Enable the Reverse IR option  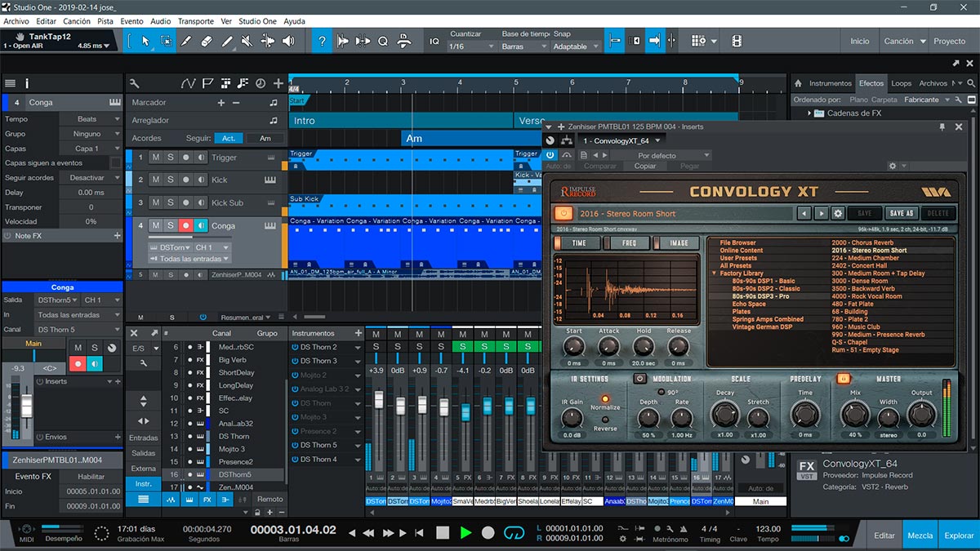click(605, 419)
